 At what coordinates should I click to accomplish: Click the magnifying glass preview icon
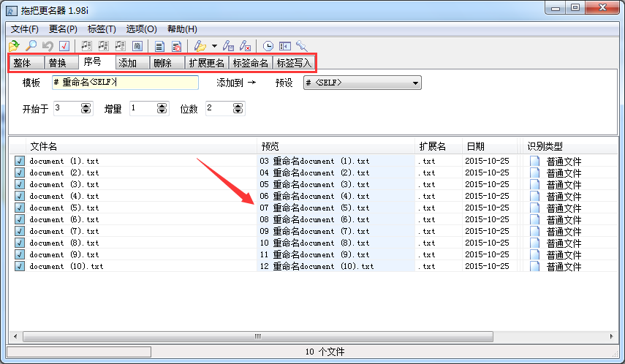[31, 46]
